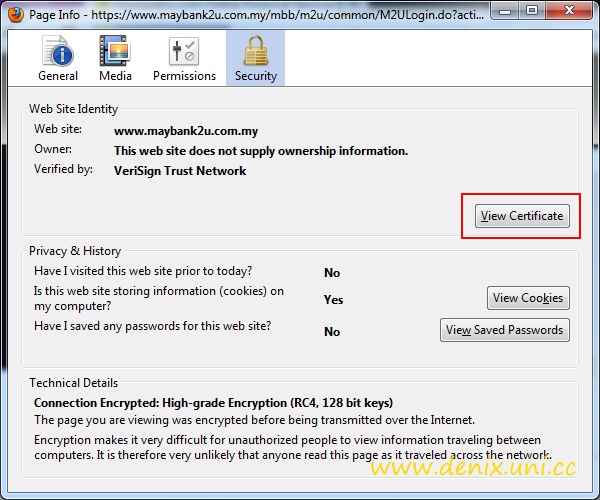
Task: Click 'No' answer for saved passwords
Action: point(332,332)
